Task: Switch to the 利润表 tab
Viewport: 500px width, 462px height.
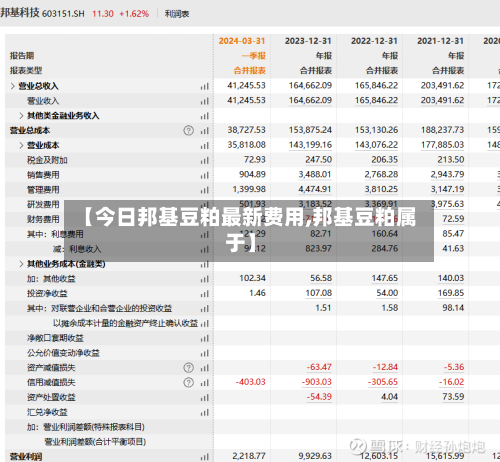Action: [x=177, y=14]
